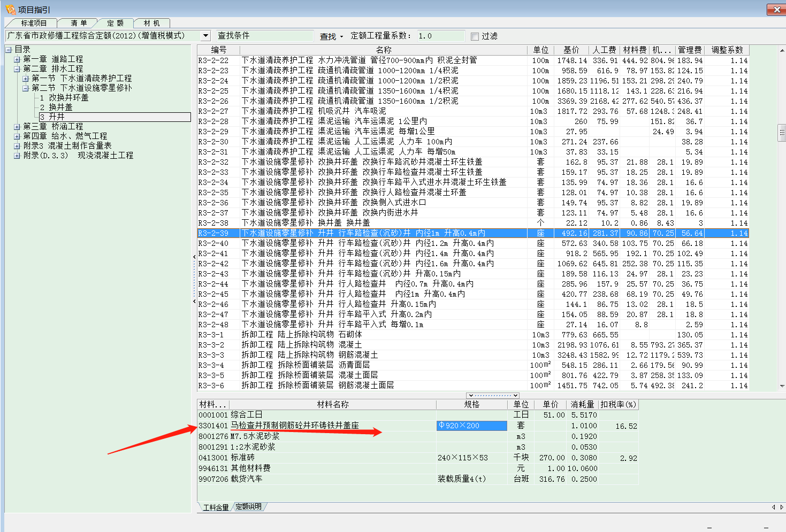Select material row 9907206 载货汽车
This screenshot has width=786, height=532.
tap(417, 479)
